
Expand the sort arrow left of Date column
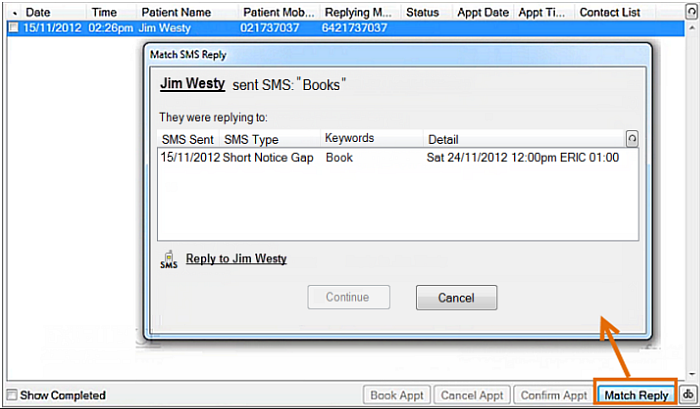pyautogui.click(x=13, y=12)
